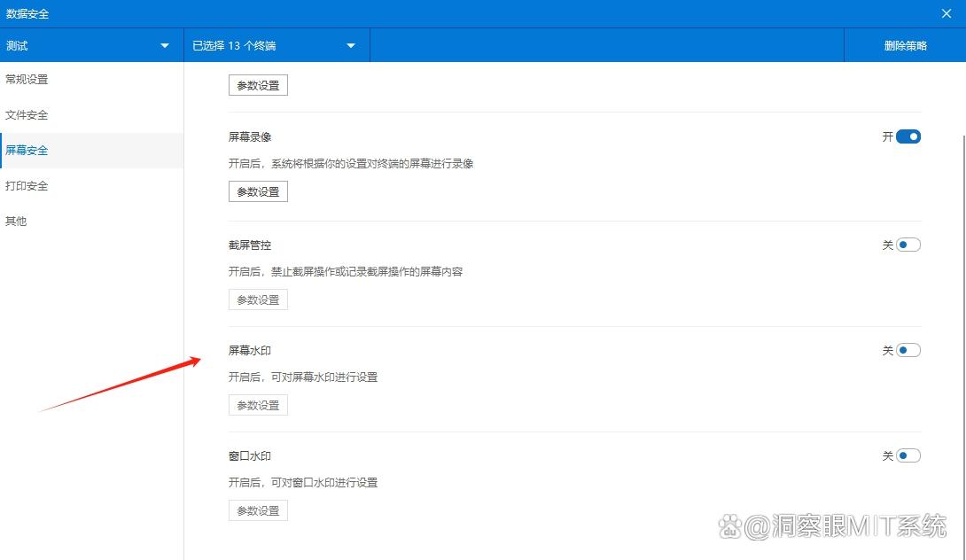This screenshot has height=560, width=966.
Task: Click 参数设置 under 窗口水印
Action: point(258,511)
